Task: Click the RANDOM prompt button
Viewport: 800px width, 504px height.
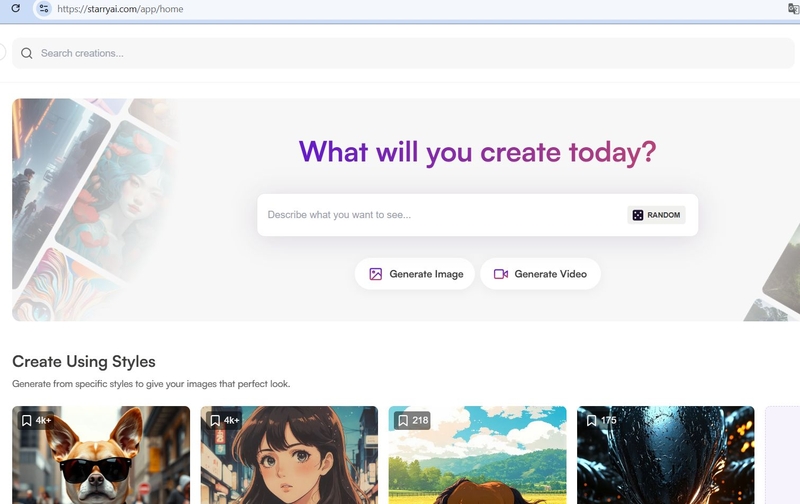Action: tap(656, 215)
